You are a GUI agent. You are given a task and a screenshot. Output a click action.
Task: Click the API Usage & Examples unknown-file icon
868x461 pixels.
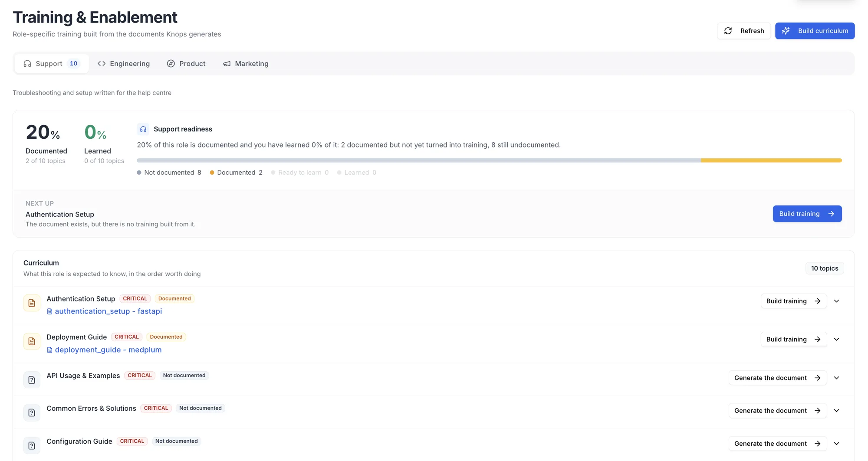click(32, 380)
